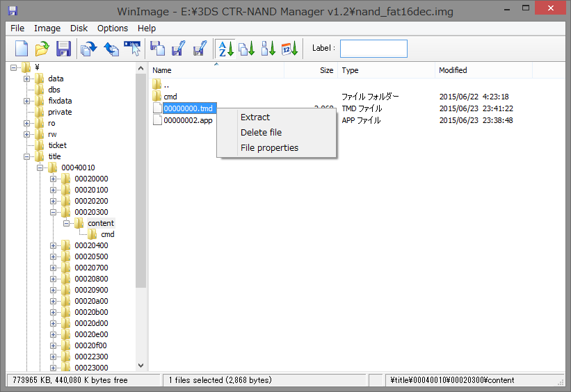Click the file properties cursor icon

click(133, 48)
